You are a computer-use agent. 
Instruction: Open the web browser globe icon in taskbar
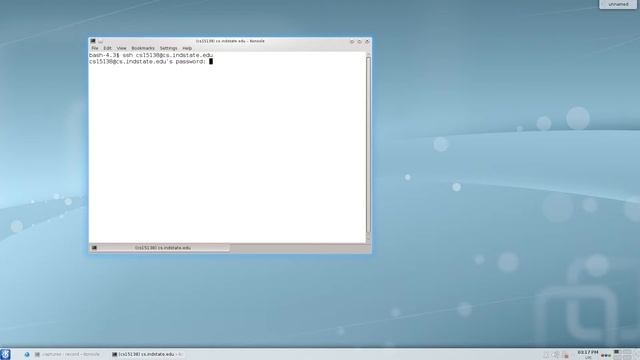[x=27, y=355]
